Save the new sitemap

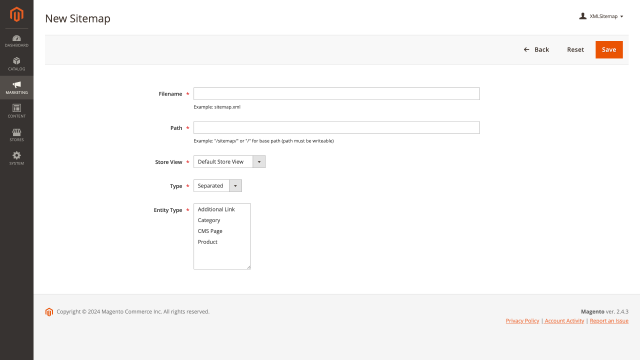(609, 49)
